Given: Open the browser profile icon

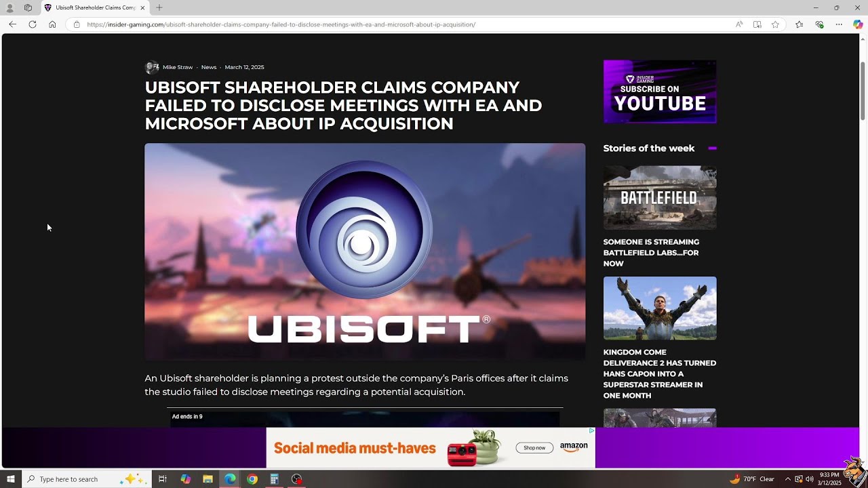Looking at the screenshot, I should point(9,7).
